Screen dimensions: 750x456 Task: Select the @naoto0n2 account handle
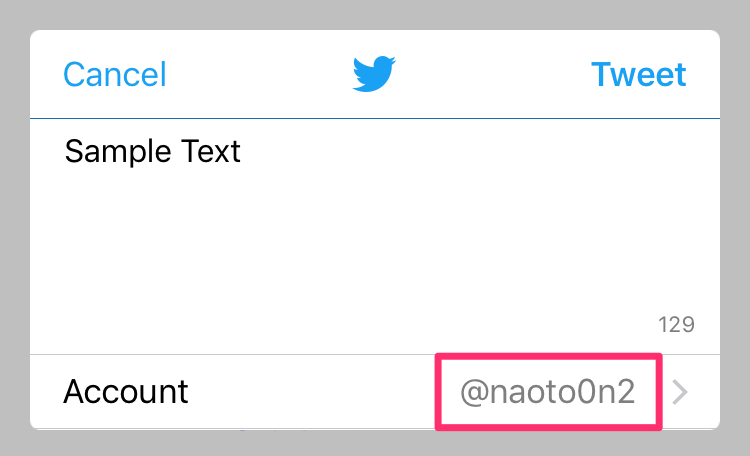click(548, 392)
